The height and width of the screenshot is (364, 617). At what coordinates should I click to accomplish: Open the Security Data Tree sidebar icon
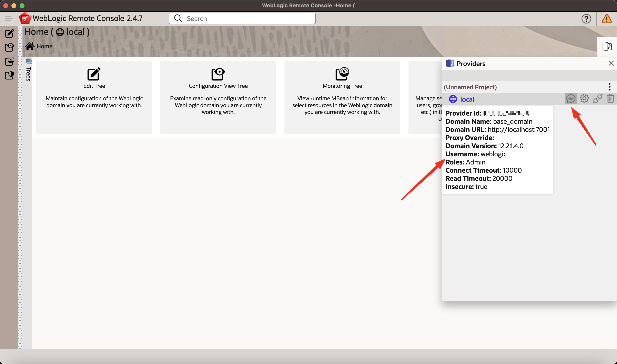pyautogui.click(x=9, y=75)
